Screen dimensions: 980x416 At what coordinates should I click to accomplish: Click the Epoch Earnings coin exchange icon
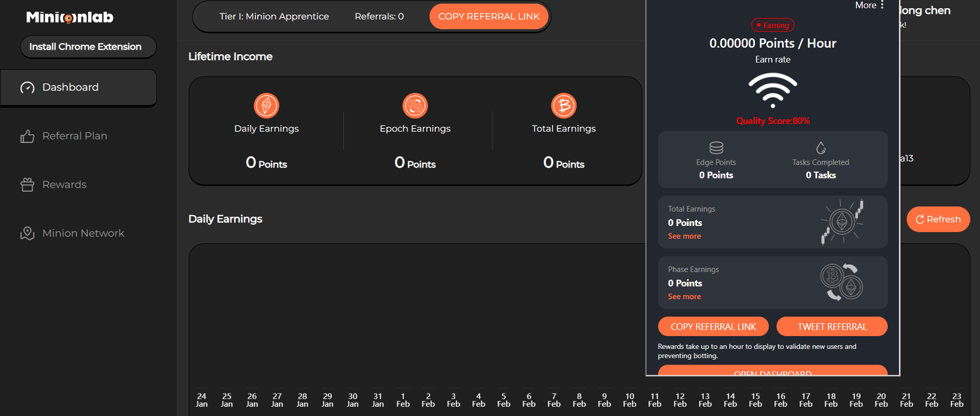click(415, 106)
